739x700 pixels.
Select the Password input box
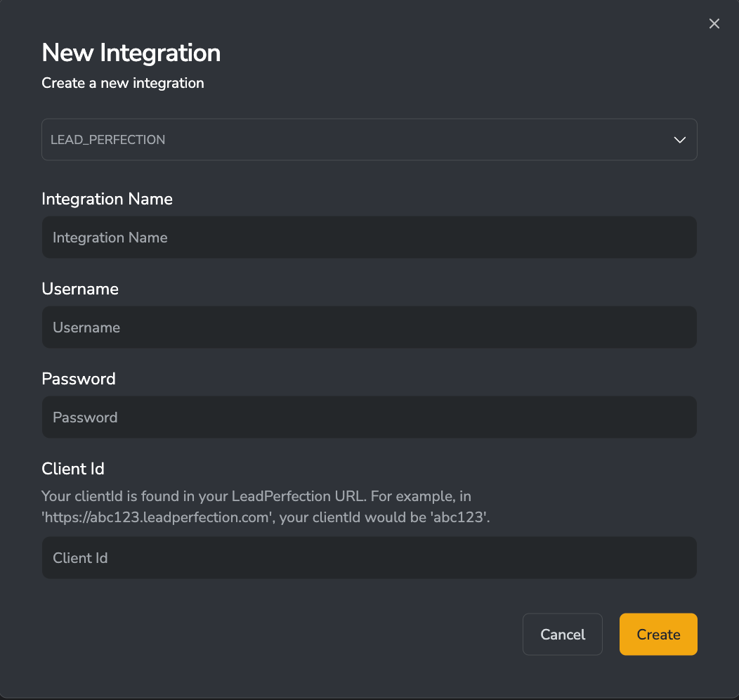(x=369, y=417)
